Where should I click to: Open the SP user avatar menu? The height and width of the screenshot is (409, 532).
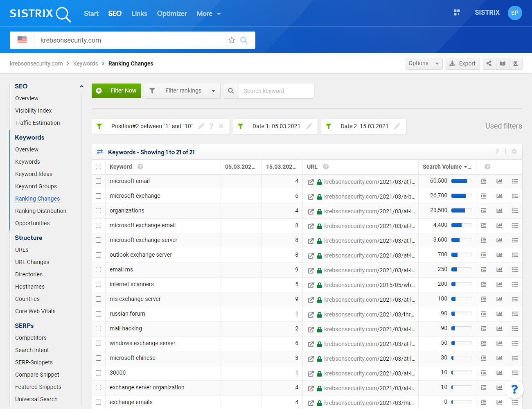(515, 13)
